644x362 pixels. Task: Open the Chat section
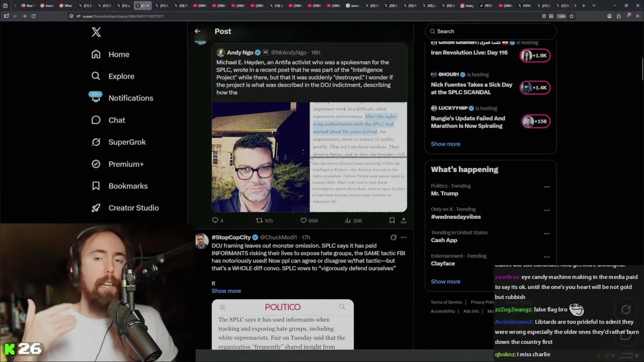pos(108,120)
